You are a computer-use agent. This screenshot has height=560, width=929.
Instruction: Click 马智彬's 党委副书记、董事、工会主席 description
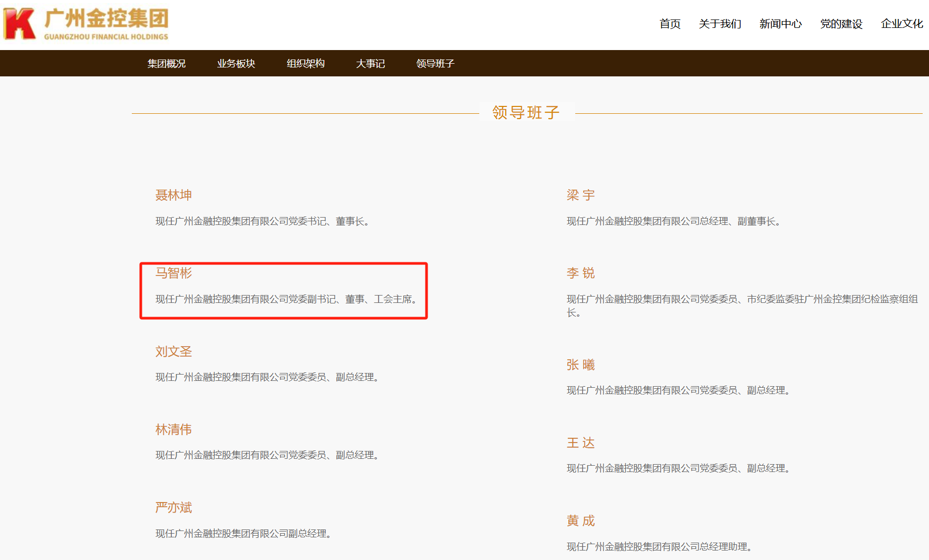[286, 299]
